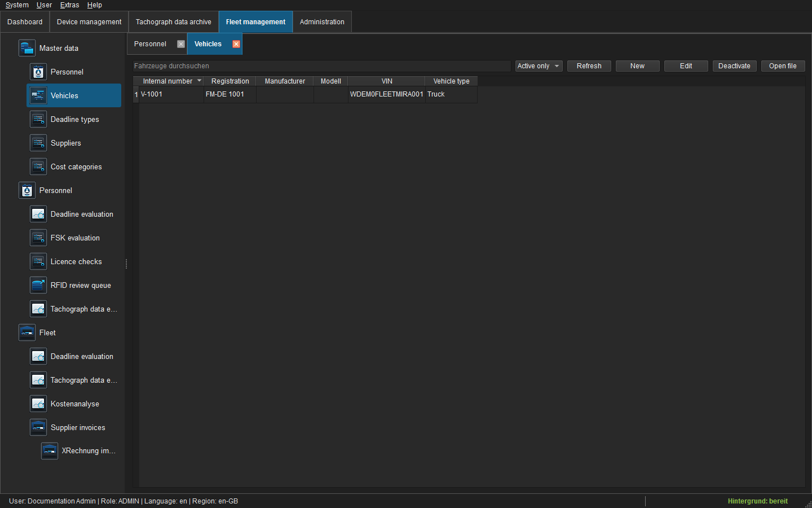This screenshot has height=508, width=812.
Task: Click the Internal number sort arrow
Action: (199, 81)
